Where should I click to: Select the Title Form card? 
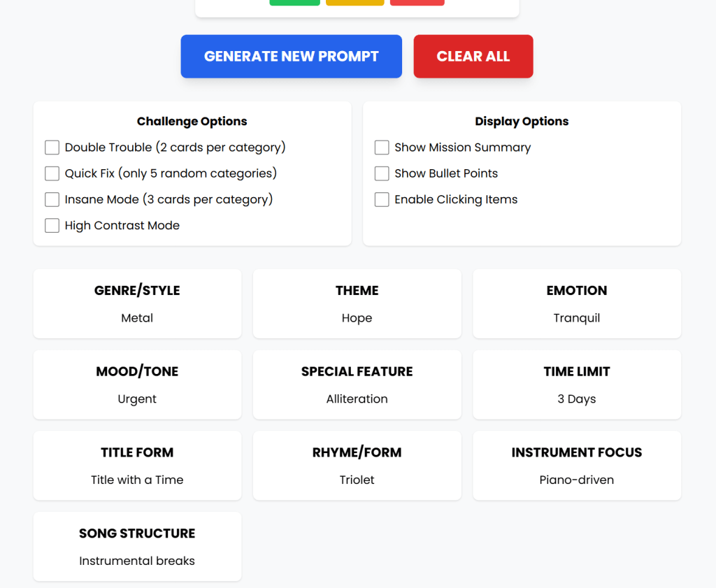click(x=137, y=466)
